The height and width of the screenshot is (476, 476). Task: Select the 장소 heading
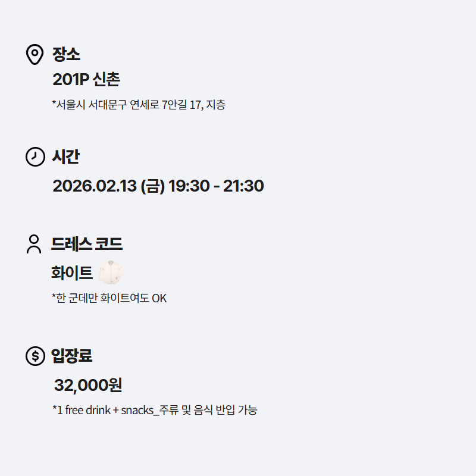click(x=66, y=54)
